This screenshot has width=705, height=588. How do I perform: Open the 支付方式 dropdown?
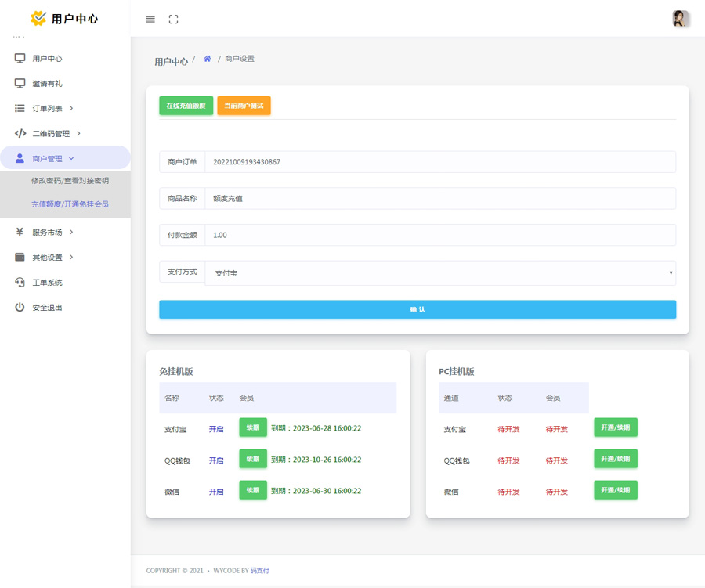point(440,273)
